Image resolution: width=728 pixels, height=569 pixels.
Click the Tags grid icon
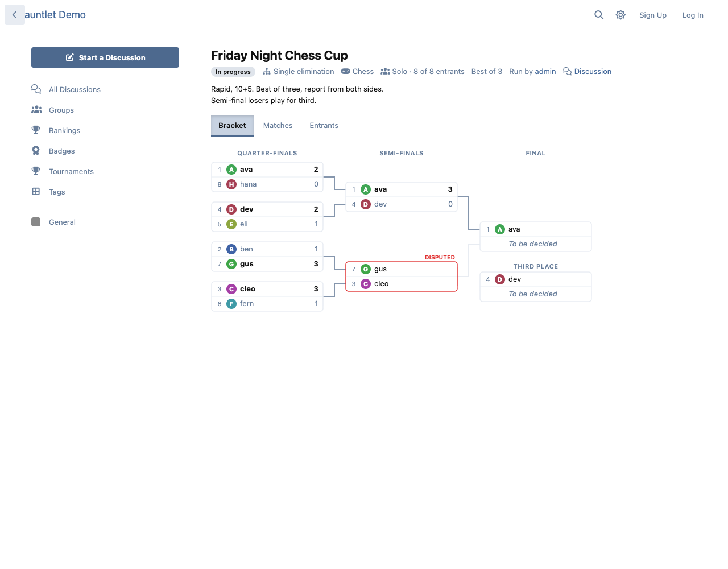point(36,192)
